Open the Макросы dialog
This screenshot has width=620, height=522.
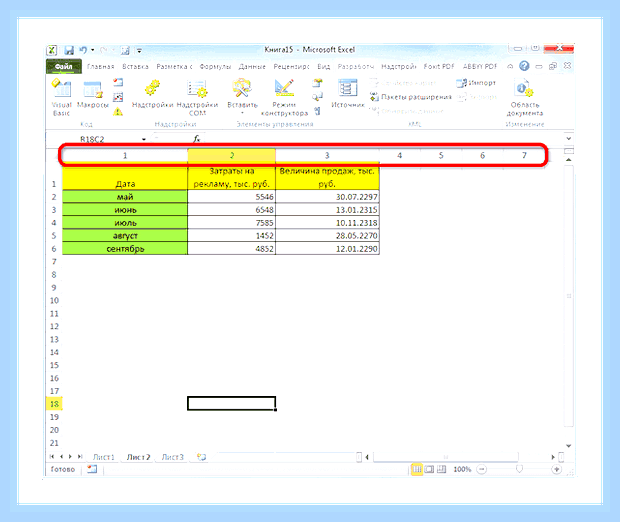point(93,94)
